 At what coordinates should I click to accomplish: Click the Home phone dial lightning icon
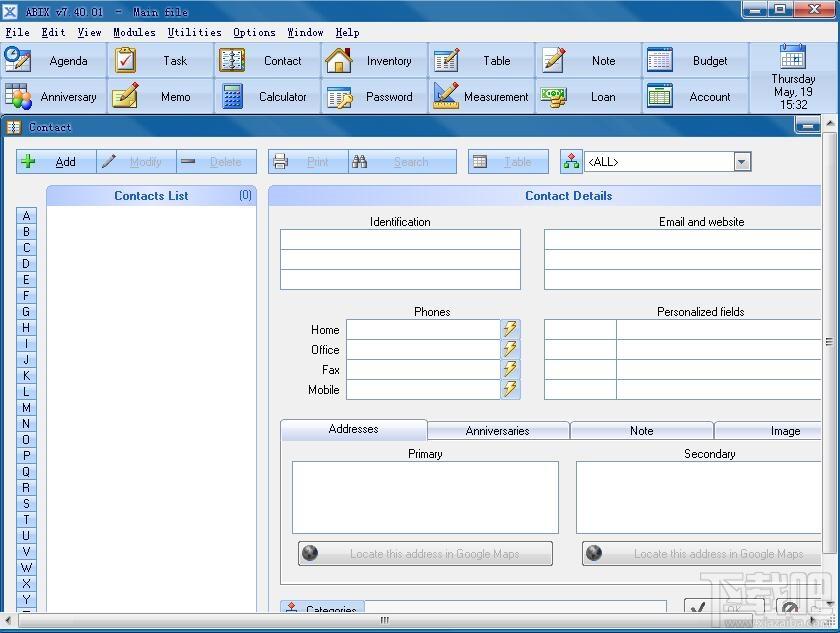coord(511,329)
